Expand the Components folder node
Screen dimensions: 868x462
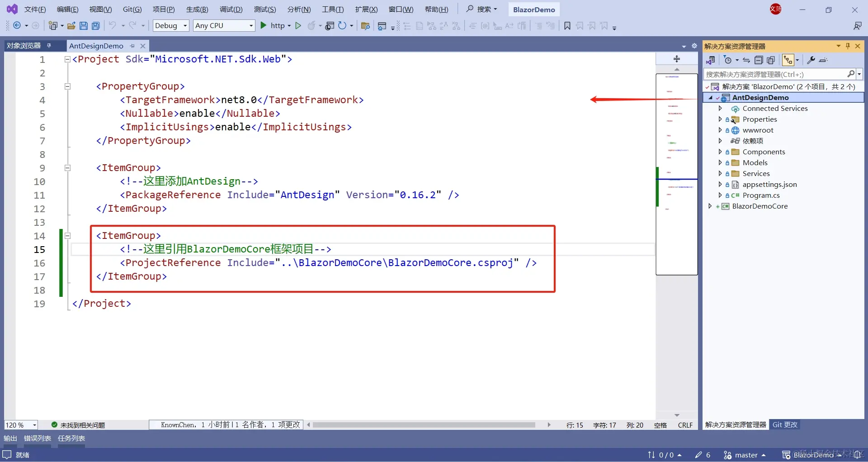click(720, 152)
